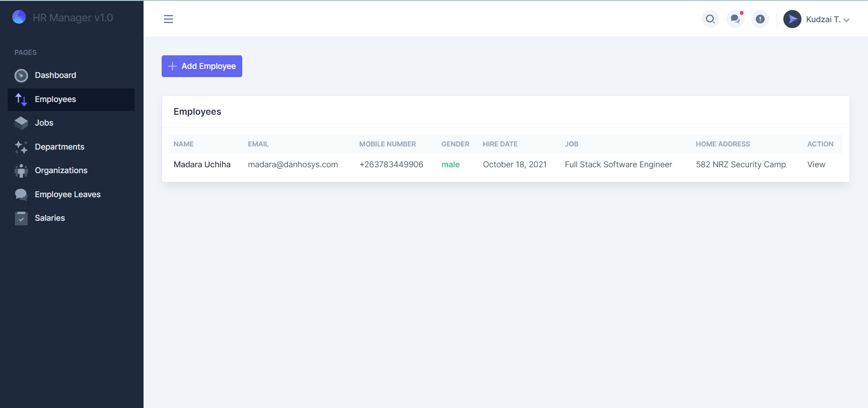Viewport: 868px width, 408px height.
Task: Toggle the sidebar with the hamburger menu
Action: click(168, 19)
